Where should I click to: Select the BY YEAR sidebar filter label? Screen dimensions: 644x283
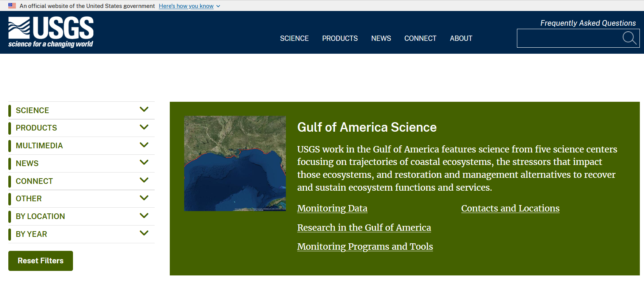31,234
